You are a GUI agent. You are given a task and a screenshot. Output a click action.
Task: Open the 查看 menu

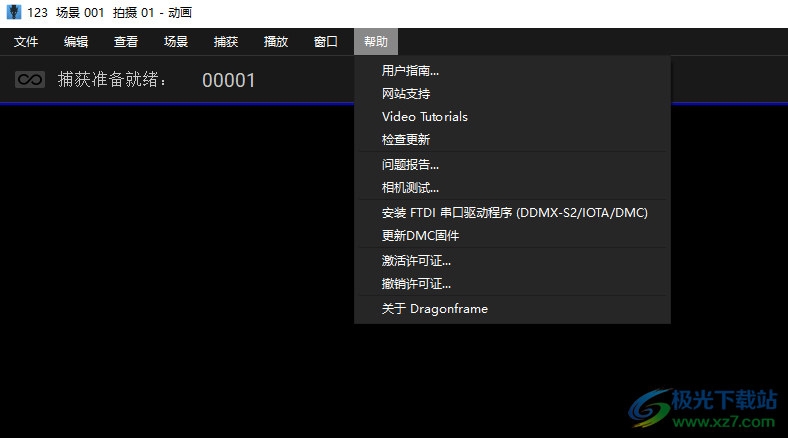click(x=126, y=42)
